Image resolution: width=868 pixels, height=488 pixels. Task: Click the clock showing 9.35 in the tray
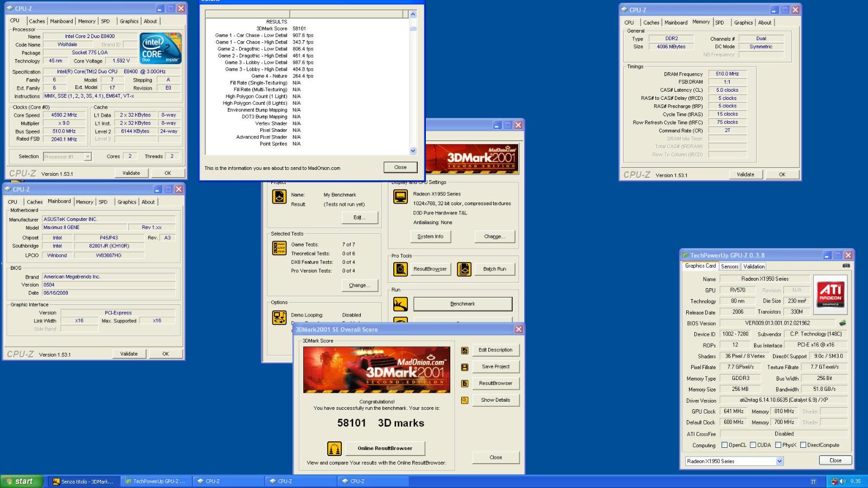pyautogui.click(x=856, y=481)
